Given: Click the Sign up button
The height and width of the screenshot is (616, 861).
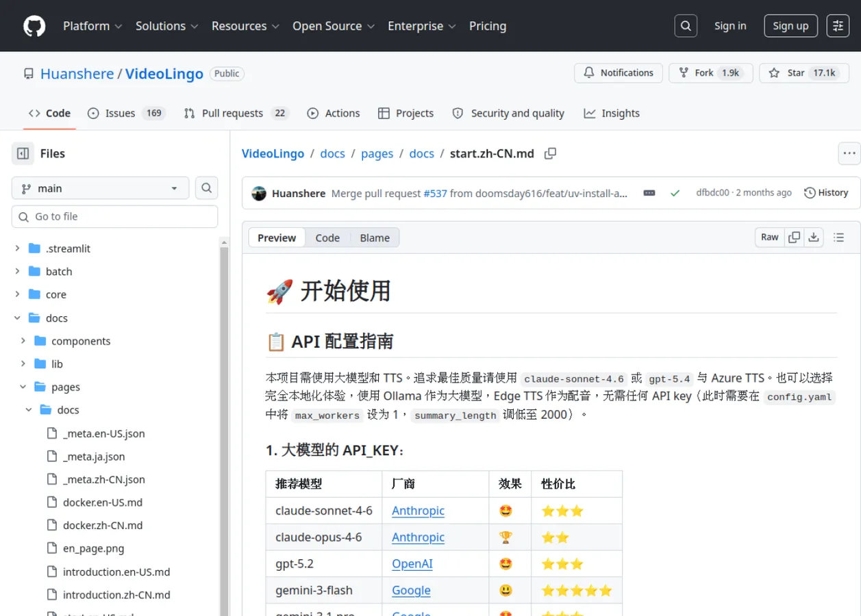Looking at the screenshot, I should point(790,26).
